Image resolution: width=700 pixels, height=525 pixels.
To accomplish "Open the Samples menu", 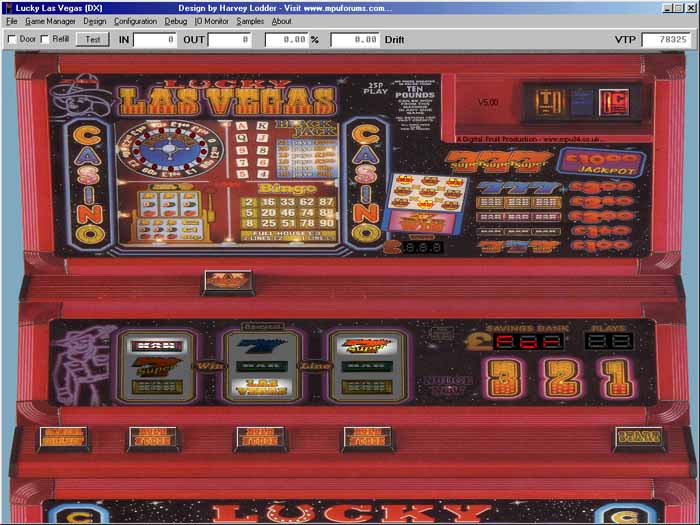I will pos(250,21).
